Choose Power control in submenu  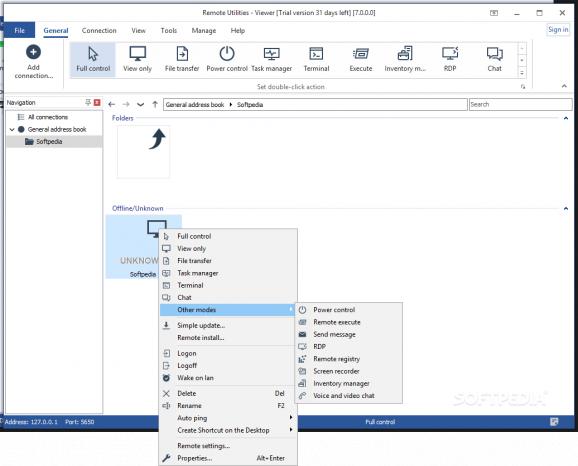349,310
